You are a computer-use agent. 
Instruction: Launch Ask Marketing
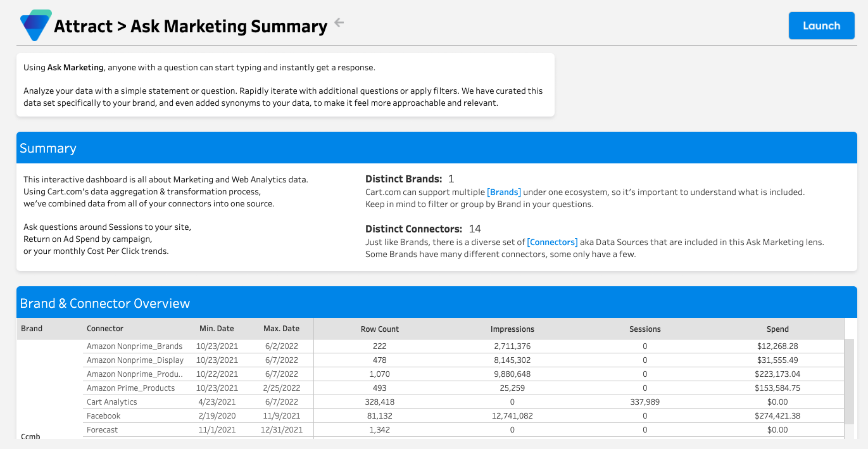pyautogui.click(x=822, y=26)
